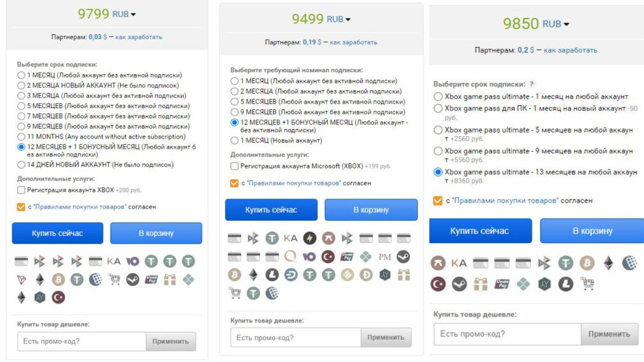Click the PM Perfect Money icon
The height and width of the screenshot is (362, 644).
[385, 257]
